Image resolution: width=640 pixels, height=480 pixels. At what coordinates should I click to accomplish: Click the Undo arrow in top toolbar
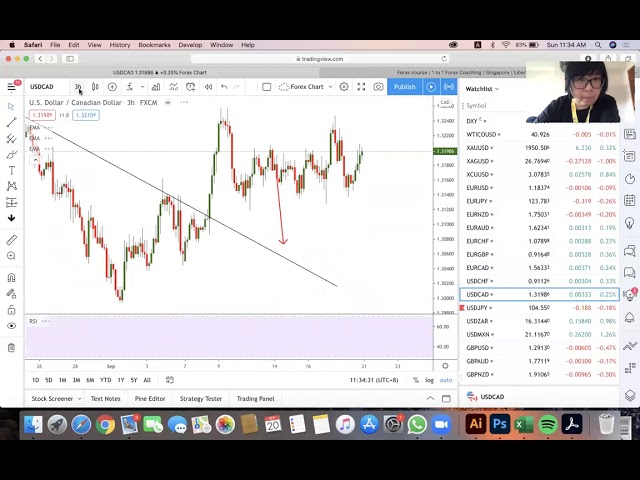click(224, 87)
